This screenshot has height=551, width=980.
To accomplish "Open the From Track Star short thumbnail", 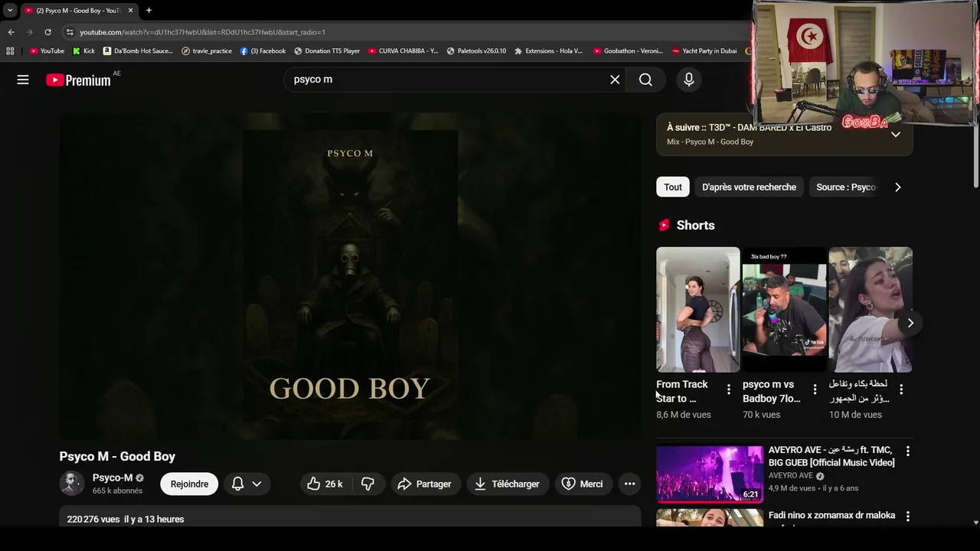I will (697, 309).
